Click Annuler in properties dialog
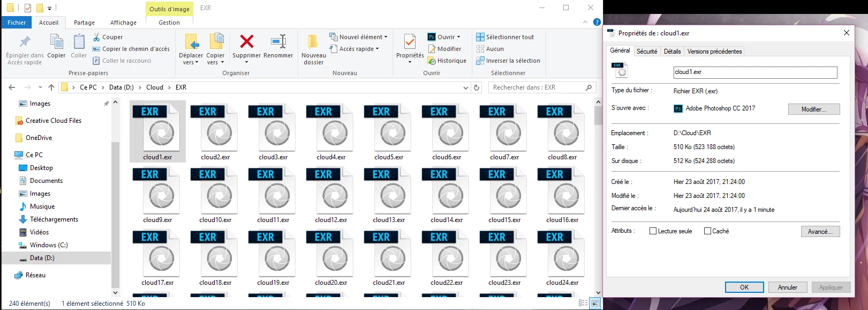The height and width of the screenshot is (310, 868). pos(788,287)
